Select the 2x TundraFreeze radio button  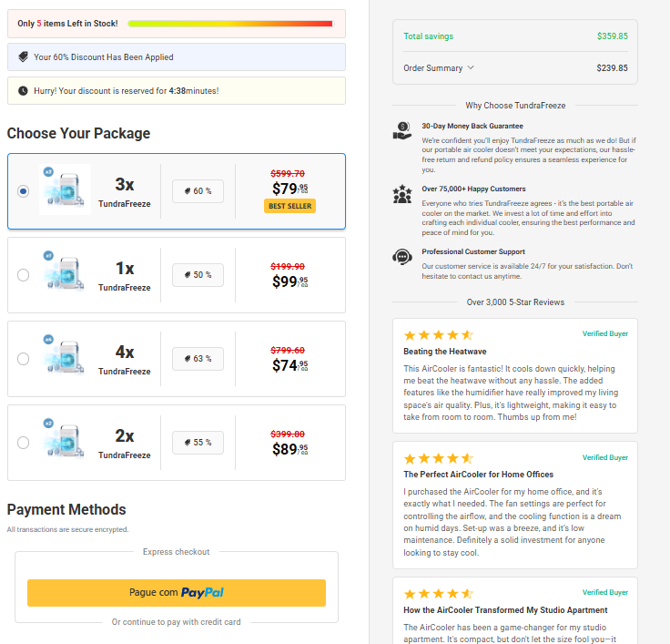23,443
